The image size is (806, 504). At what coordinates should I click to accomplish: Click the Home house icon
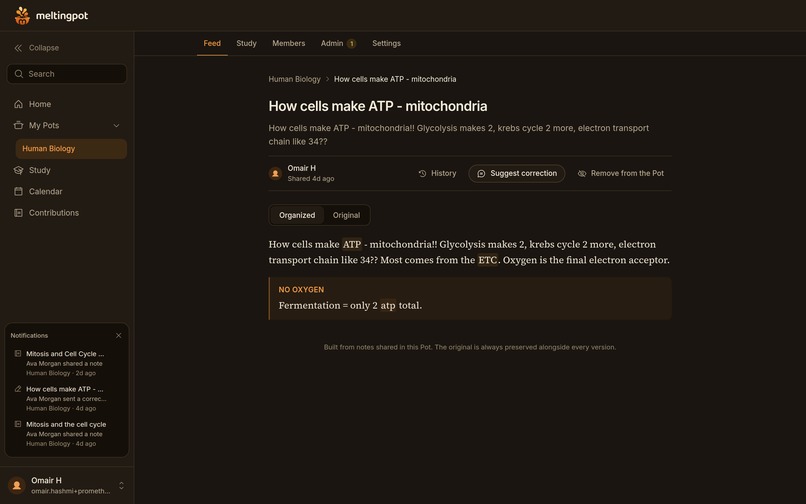click(19, 104)
